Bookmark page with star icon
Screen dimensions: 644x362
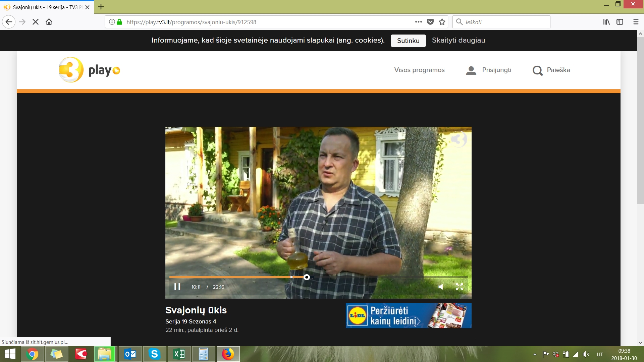[x=442, y=22]
